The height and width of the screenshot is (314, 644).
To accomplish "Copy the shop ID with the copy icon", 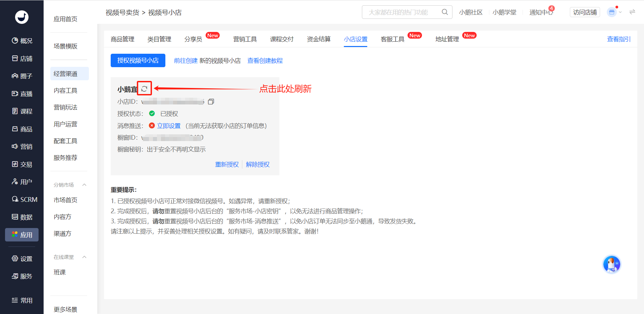I will [x=211, y=101].
